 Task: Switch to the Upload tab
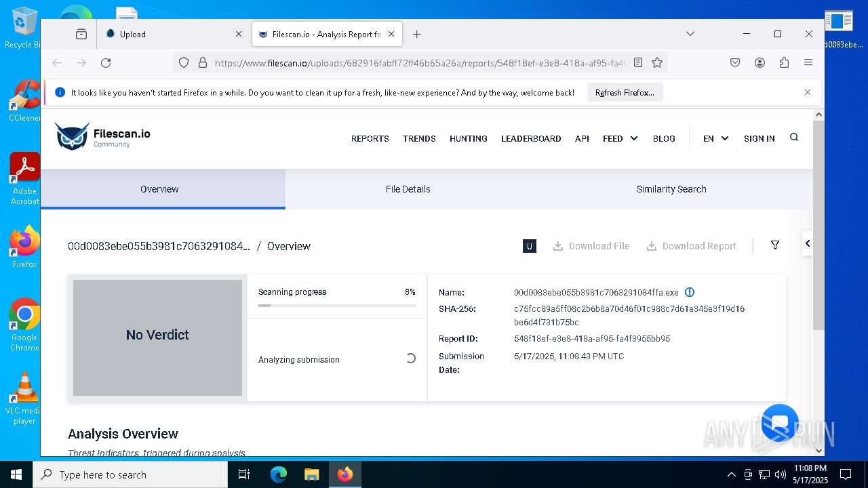point(174,34)
